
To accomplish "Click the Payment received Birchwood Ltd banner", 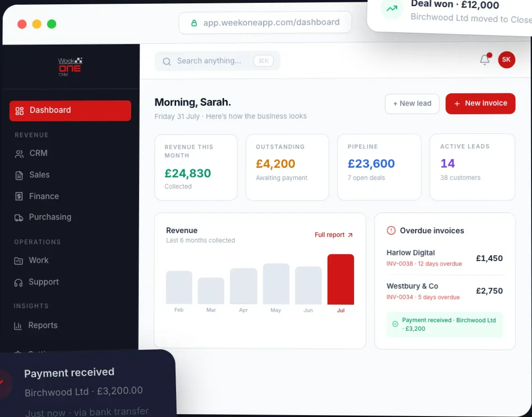I will coord(445,325).
